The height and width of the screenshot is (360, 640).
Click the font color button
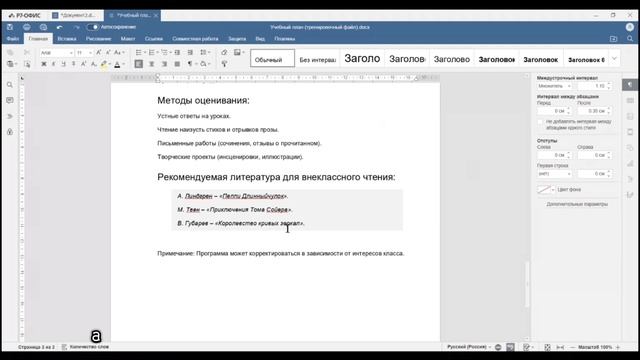coord(118,64)
